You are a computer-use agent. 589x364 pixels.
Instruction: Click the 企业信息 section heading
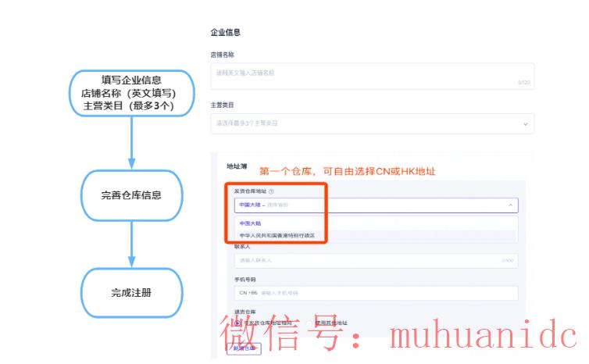[225, 33]
